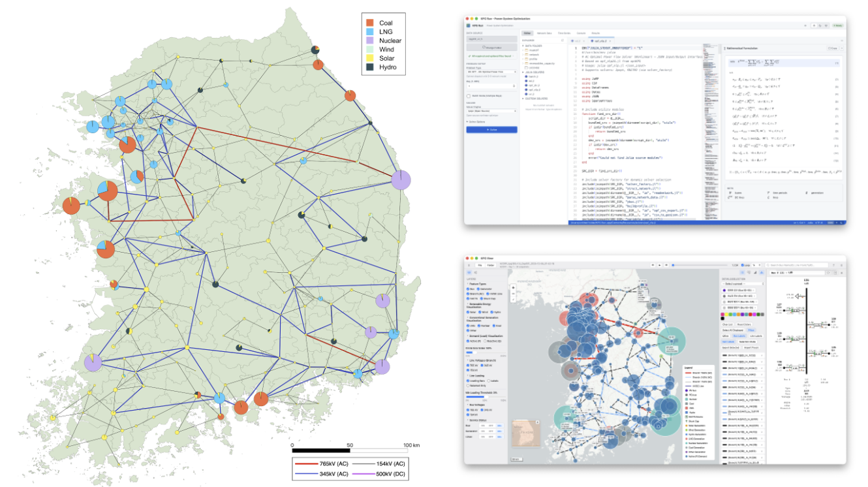Viewport: 868px width, 487px height.
Task: Switch to the Network Data tab
Action: [x=545, y=32]
